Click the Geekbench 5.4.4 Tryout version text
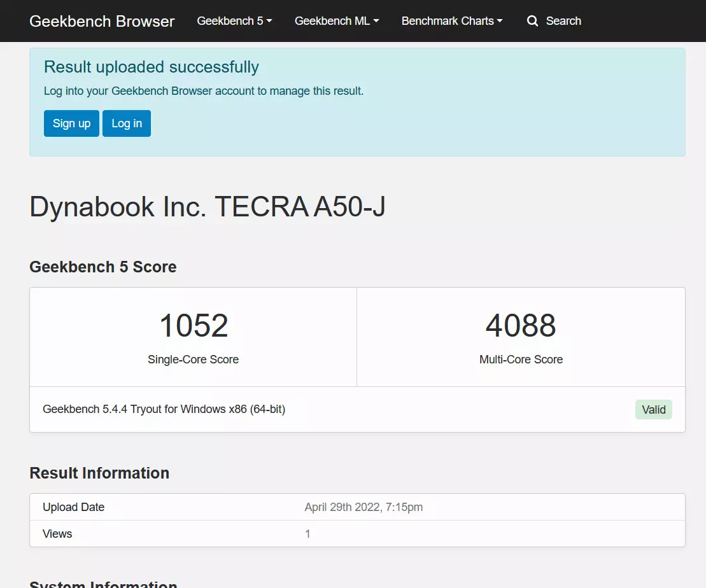This screenshot has height=588, width=706. 164,409
